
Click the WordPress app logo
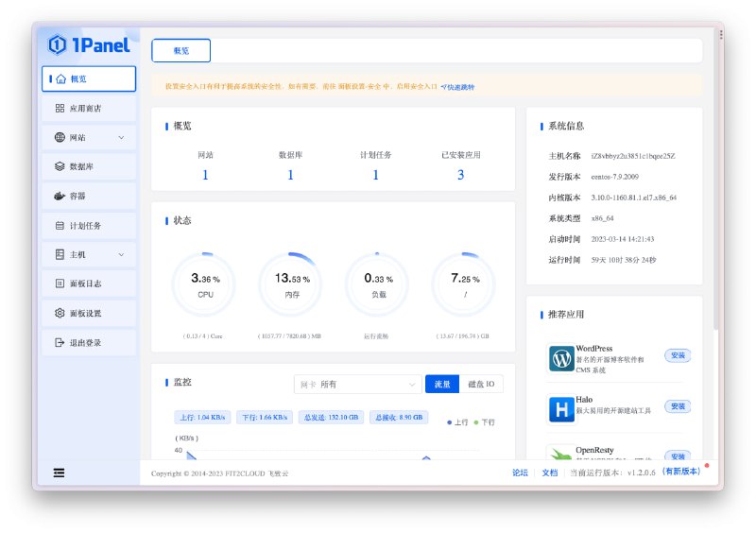click(561, 359)
